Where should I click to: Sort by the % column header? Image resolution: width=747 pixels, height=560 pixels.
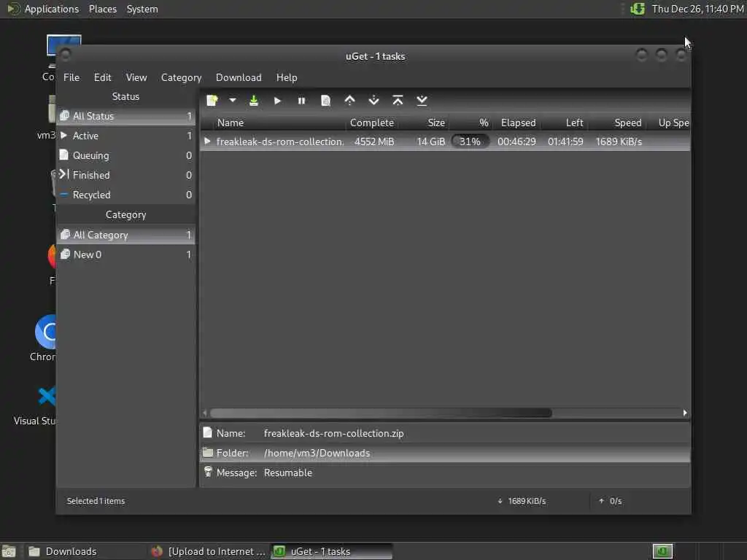tap(471, 122)
